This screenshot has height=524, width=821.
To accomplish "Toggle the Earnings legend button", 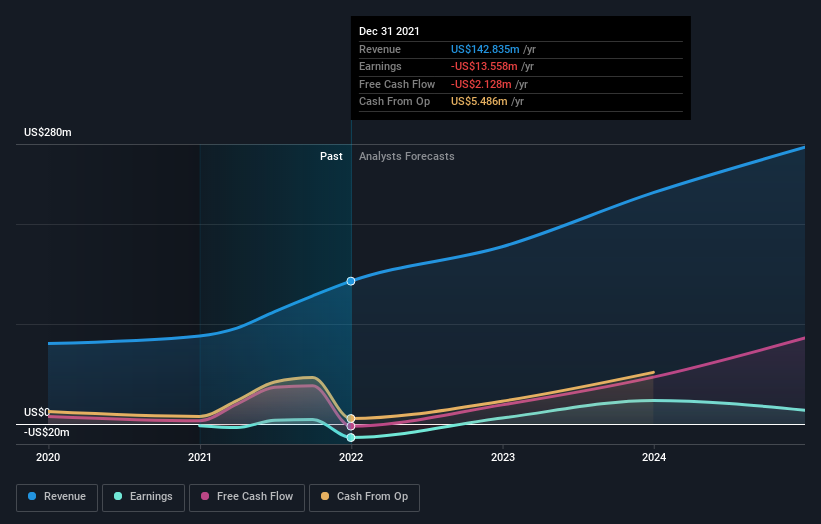I will click(x=143, y=497).
